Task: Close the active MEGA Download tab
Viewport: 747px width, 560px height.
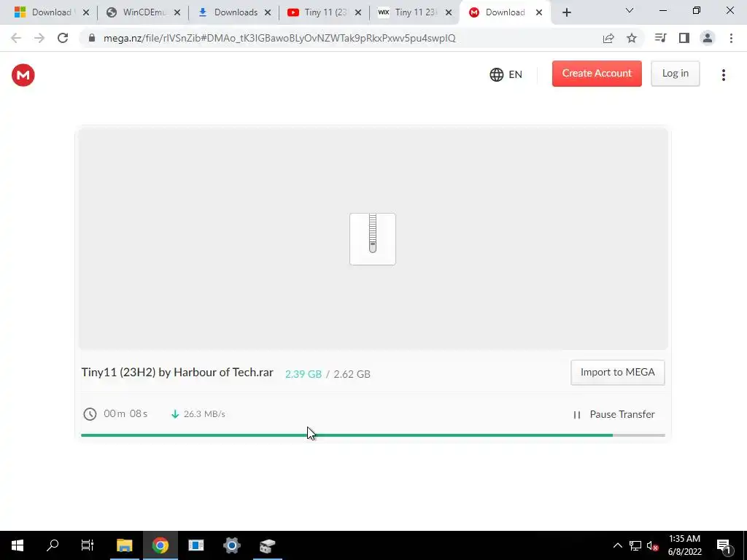Action: tap(539, 13)
